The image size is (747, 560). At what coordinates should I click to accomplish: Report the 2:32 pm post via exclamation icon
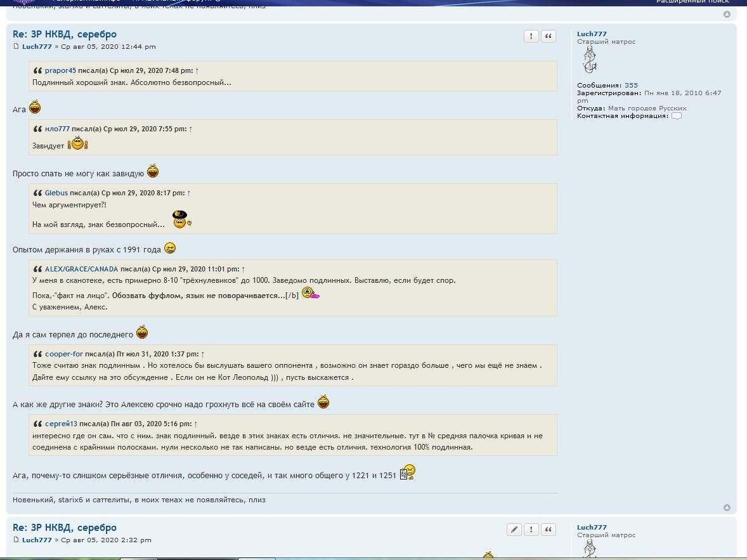point(531,530)
